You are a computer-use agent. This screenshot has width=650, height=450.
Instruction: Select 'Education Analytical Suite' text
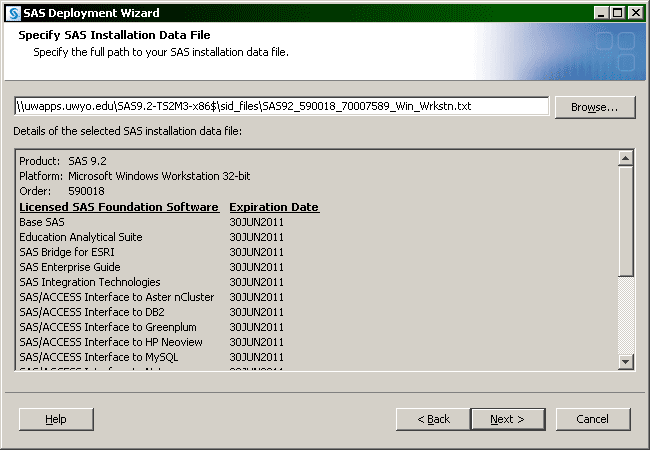(x=81, y=237)
